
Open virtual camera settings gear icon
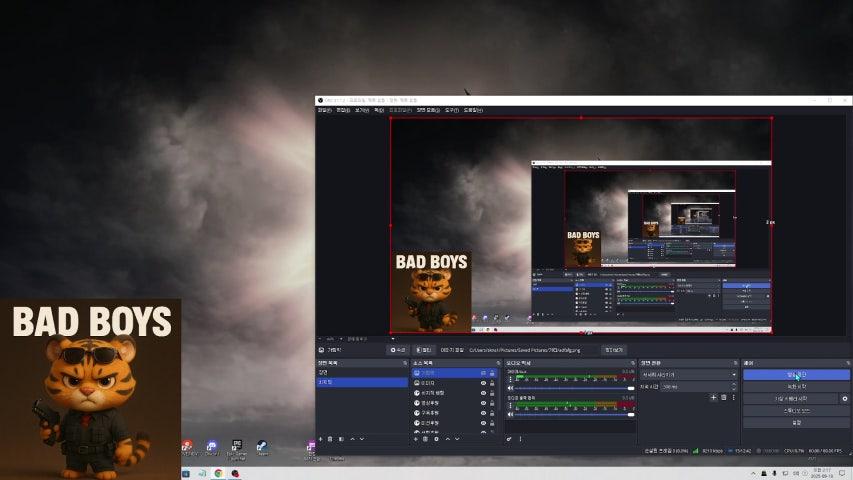pos(845,398)
